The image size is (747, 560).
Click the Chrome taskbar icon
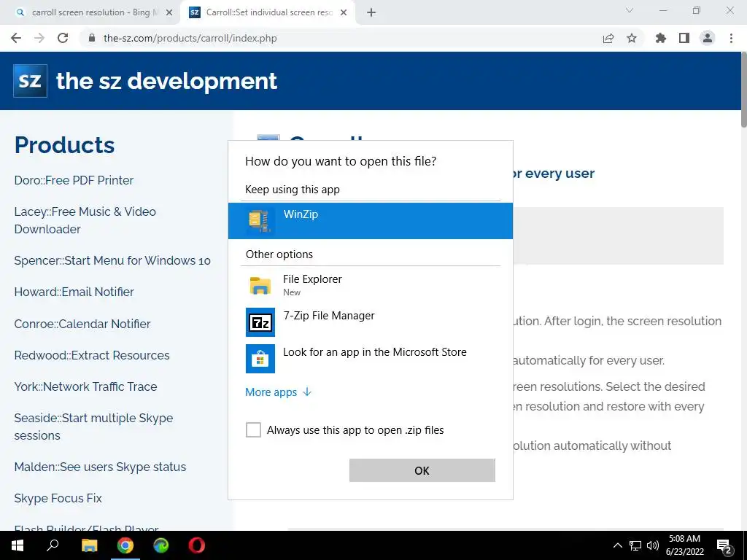tap(125, 545)
